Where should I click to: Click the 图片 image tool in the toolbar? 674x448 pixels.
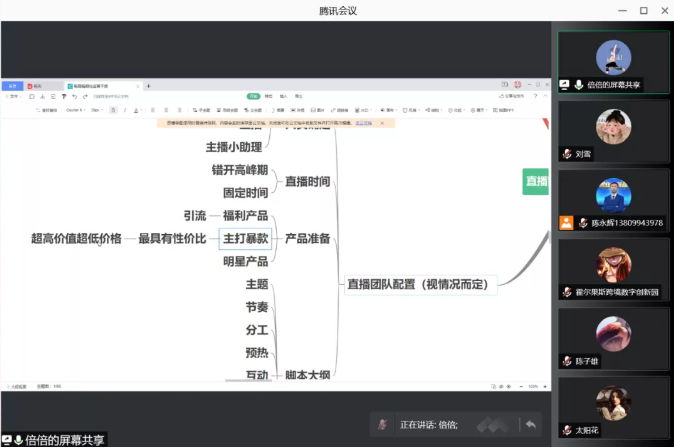click(317, 110)
